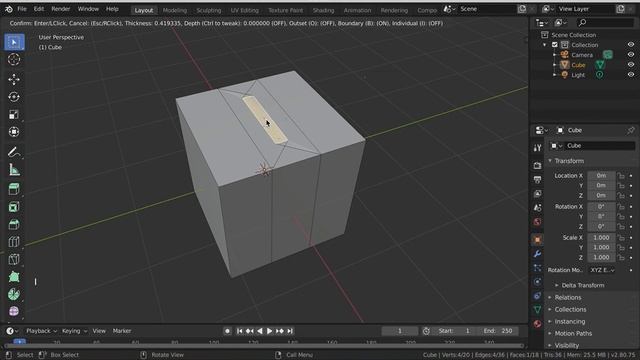The width and height of the screenshot is (640, 360).
Task: Select the Annotate pencil tool
Action: (14, 152)
